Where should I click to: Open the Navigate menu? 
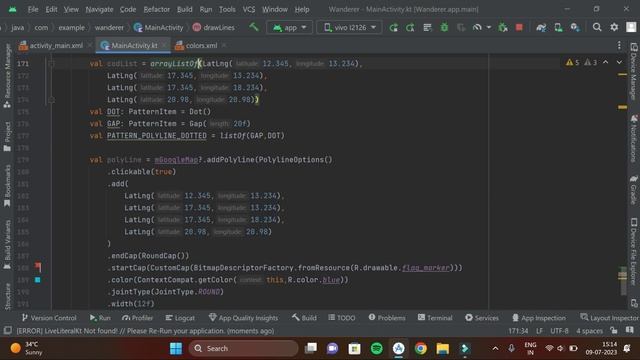pyautogui.click(x=99, y=9)
